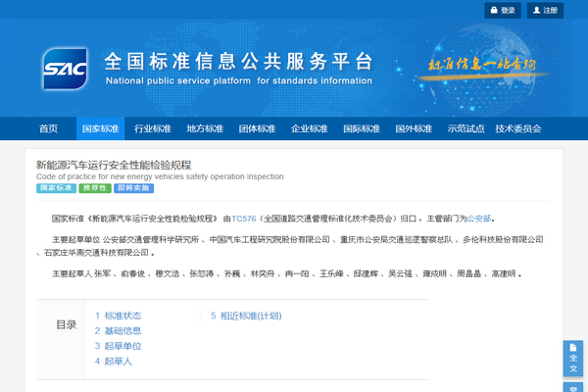Click the 注册 register button
The width and height of the screenshot is (588, 392).
pos(544,11)
